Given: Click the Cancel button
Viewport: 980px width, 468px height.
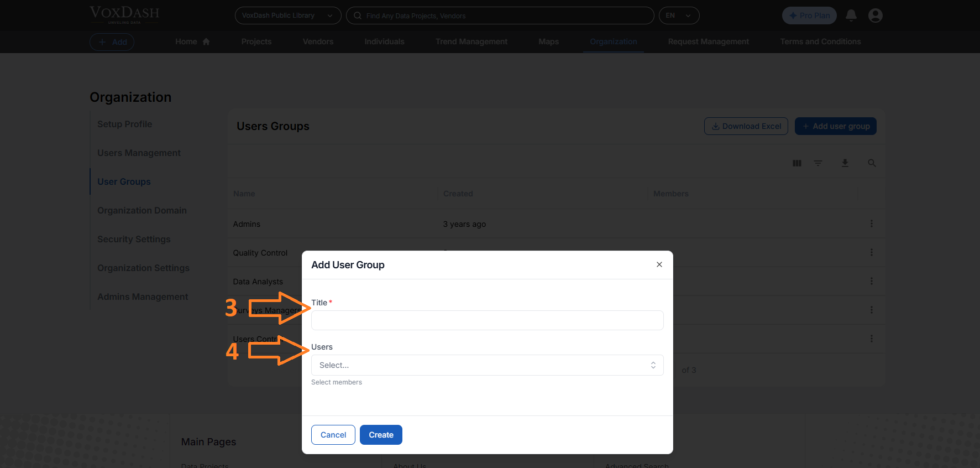Looking at the screenshot, I should [333, 435].
